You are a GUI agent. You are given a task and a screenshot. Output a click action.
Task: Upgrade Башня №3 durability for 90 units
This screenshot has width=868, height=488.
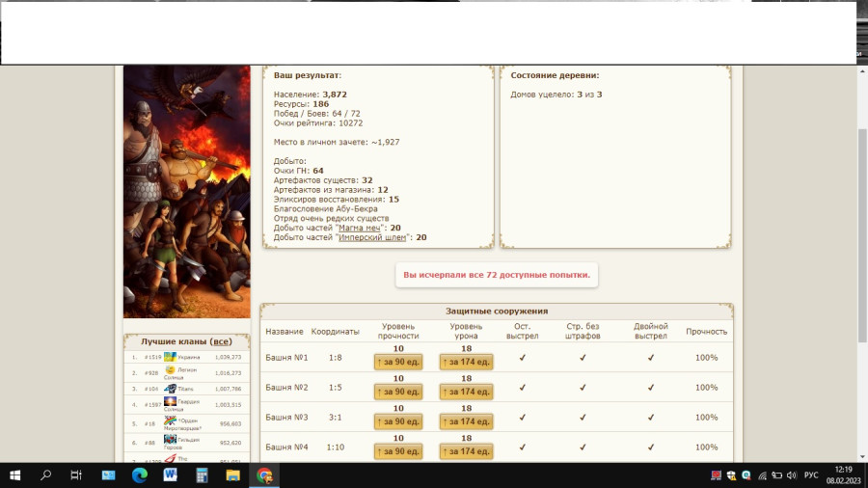pyautogui.click(x=398, y=421)
